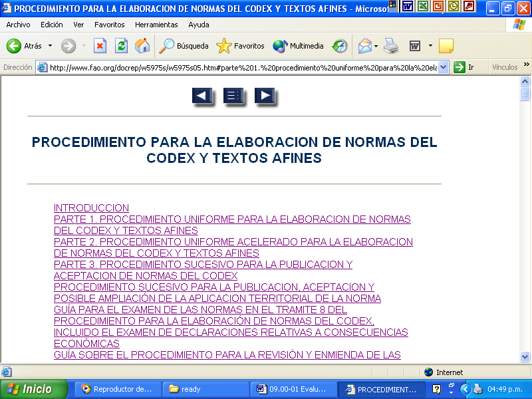Click the scrollbar up arrow

(525, 81)
